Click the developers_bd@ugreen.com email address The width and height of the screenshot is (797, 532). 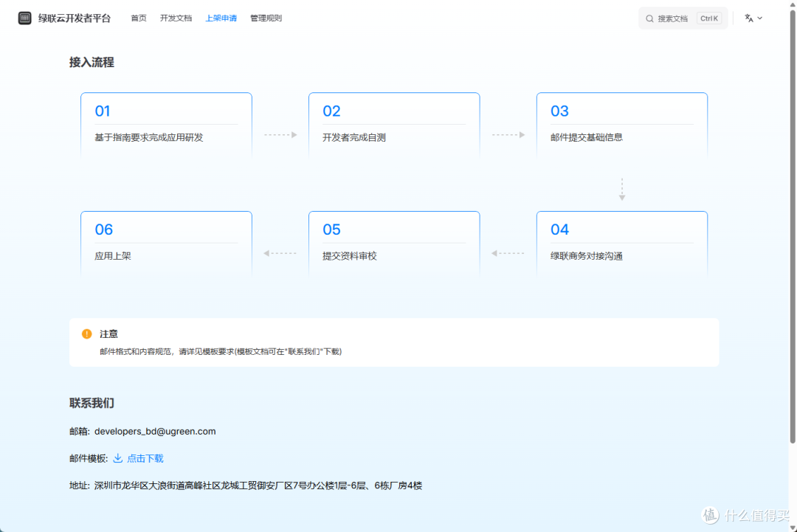(155, 432)
